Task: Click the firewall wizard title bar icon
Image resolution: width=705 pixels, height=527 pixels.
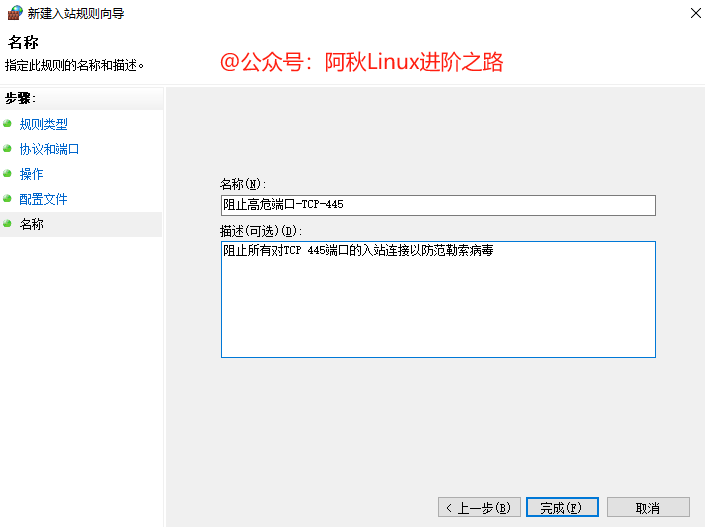Action: point(15,13)
